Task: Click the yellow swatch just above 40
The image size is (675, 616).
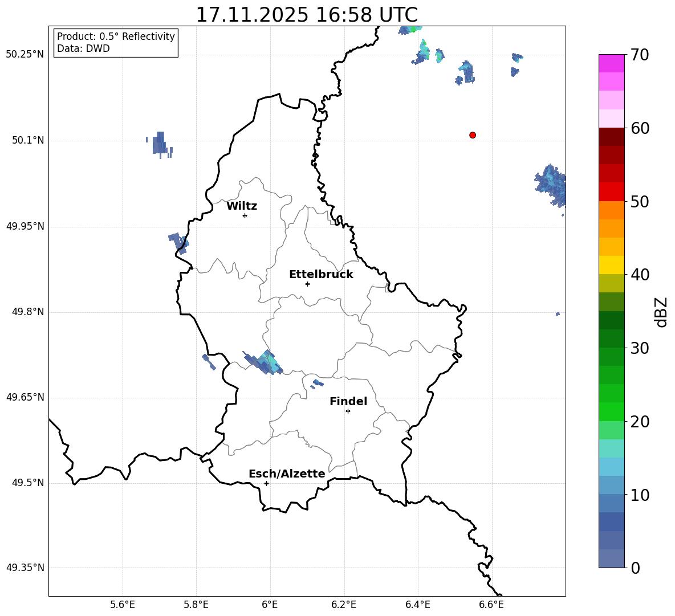Action: 611,265
